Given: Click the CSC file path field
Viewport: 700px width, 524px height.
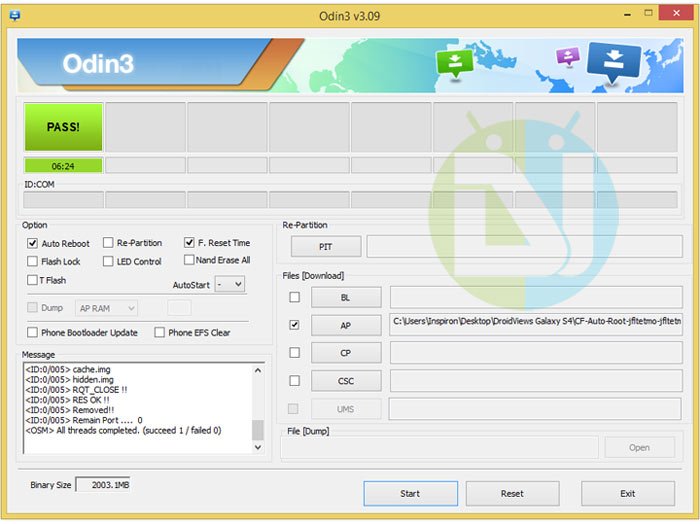Looking at the screenshot, I should coord(536,380).
